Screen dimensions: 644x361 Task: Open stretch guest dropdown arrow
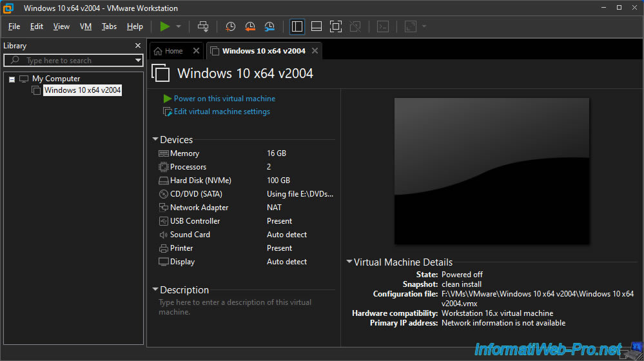pos(424,26)
